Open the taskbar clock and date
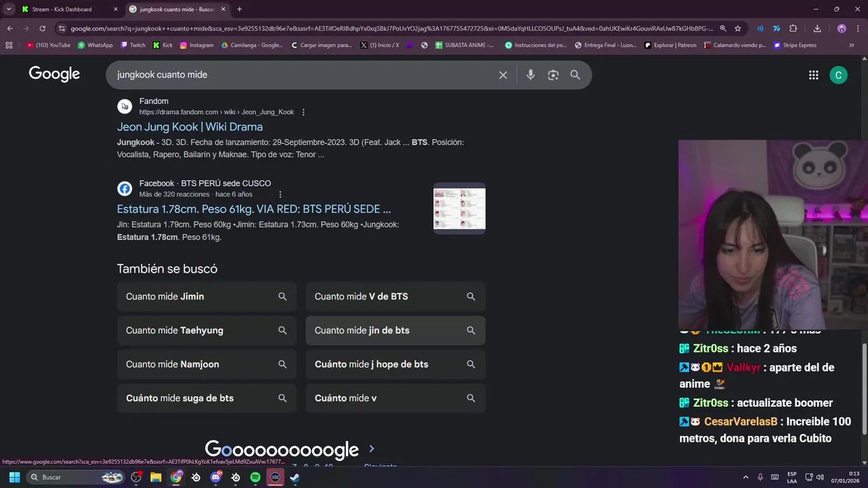Viewport: 868px width, 488px height. [x=846, y=477]
